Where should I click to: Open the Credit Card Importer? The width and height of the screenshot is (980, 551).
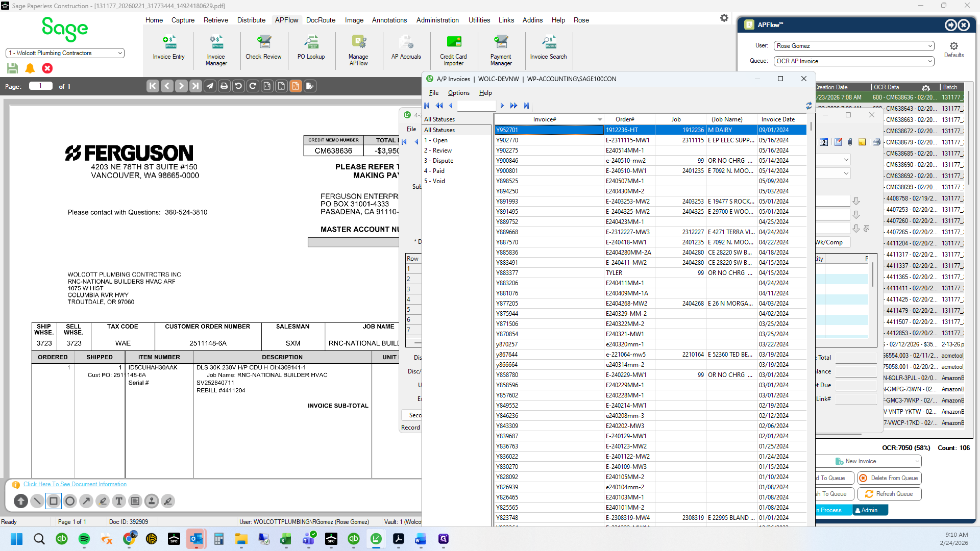(453, 51)
